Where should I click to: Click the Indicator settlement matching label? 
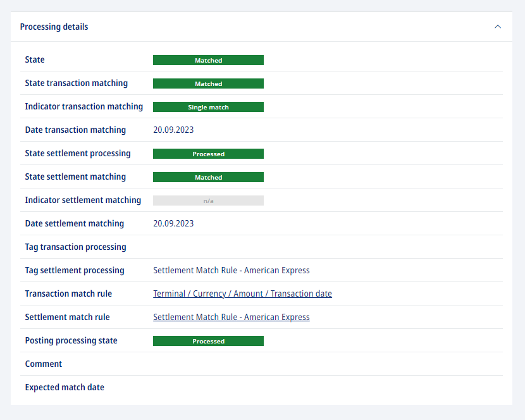[x=83, y=200]
